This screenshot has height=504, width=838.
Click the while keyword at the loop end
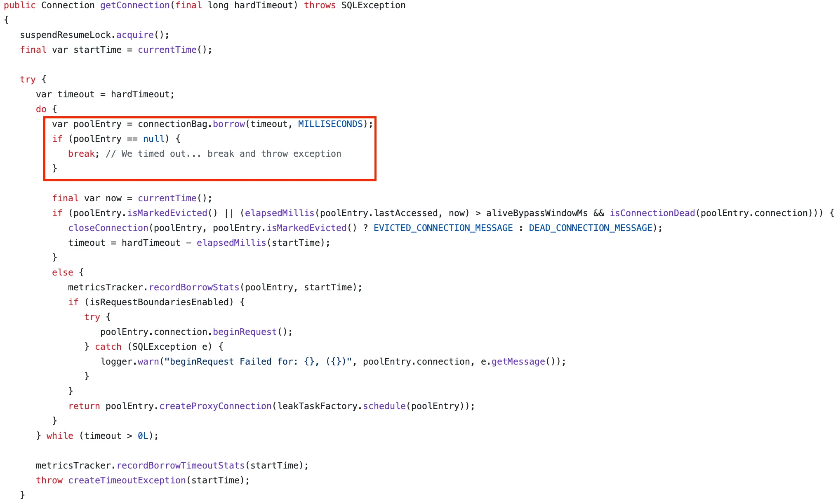point(60,436)
